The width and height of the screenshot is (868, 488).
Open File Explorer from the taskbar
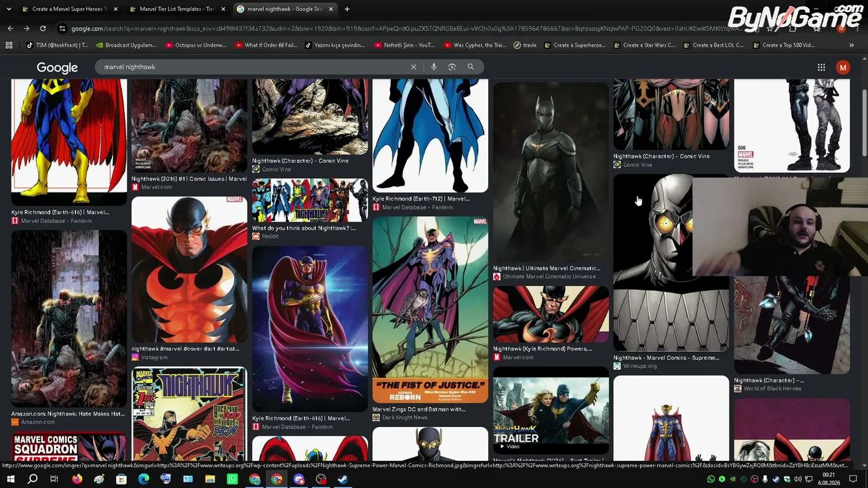tap(210, 479)
